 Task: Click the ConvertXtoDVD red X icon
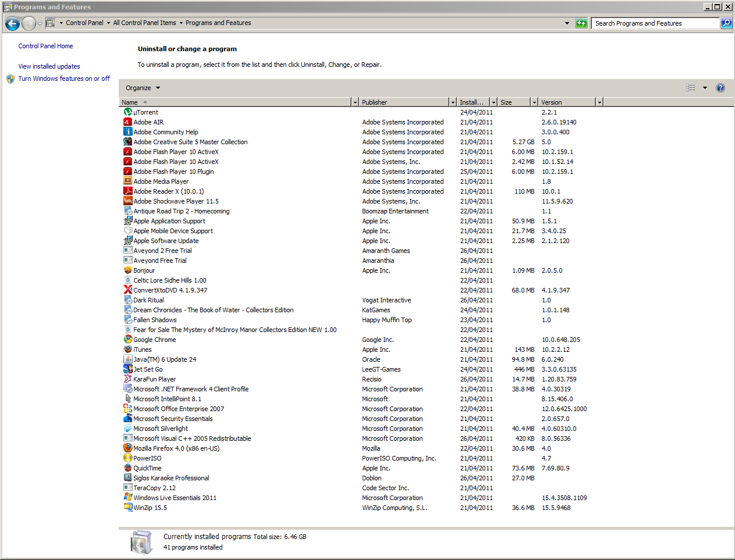point(128,290)
